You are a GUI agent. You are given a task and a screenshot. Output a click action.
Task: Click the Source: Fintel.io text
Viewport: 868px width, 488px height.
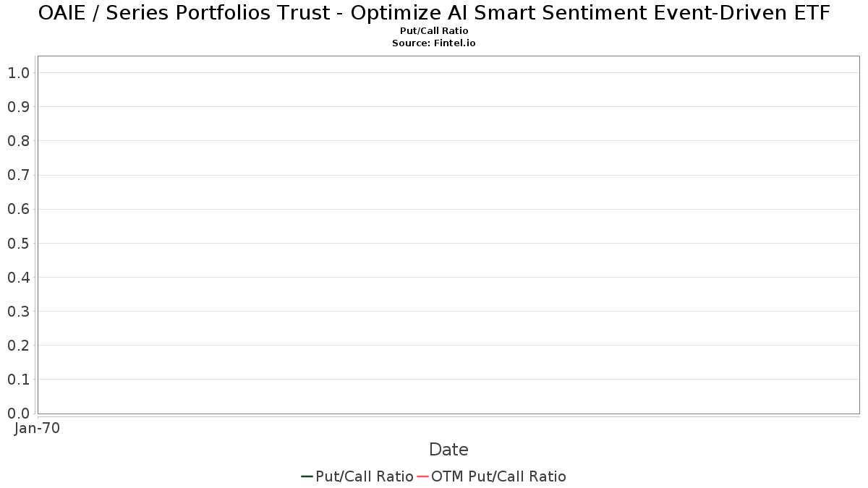[434, 43]
